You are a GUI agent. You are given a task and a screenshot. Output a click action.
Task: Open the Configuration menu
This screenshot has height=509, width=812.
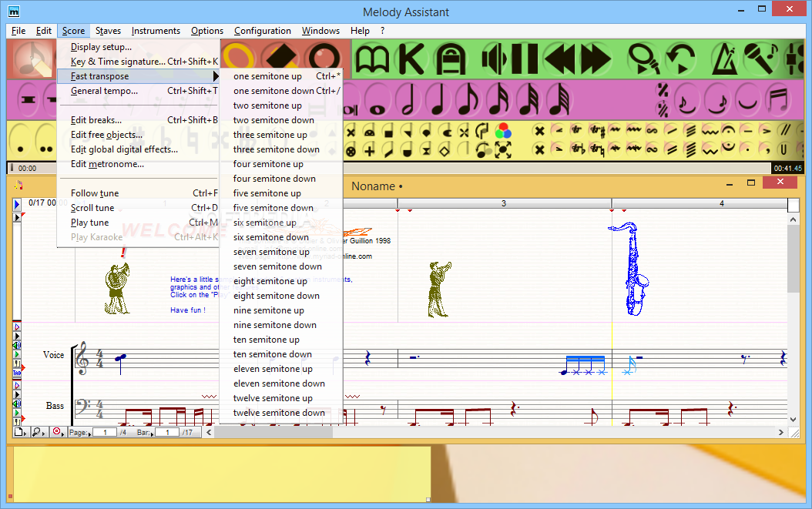pyautogui.click(x=263, y=31)
